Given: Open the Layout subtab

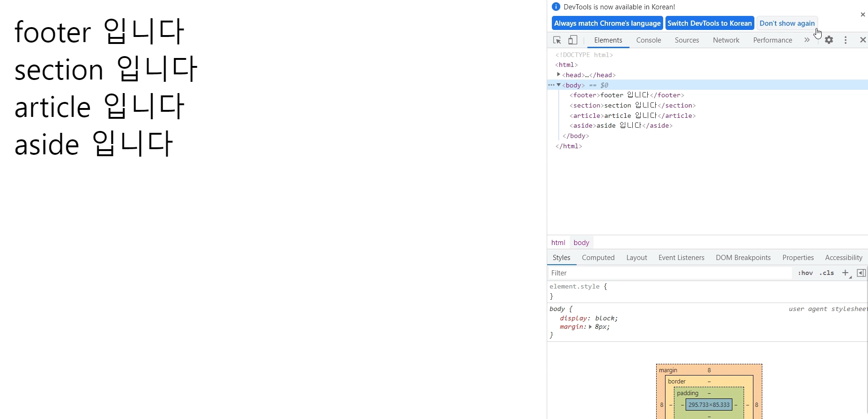Looking at the screenshot, I should point(637,258).
